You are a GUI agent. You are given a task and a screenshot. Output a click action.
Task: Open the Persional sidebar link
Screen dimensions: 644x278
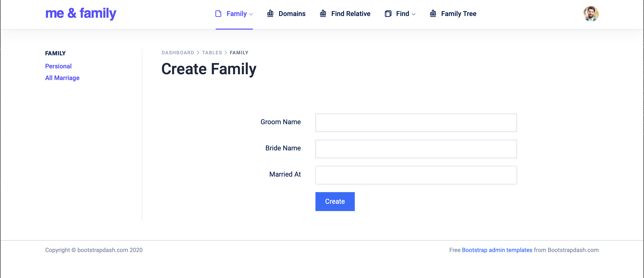tap(58, 66)
